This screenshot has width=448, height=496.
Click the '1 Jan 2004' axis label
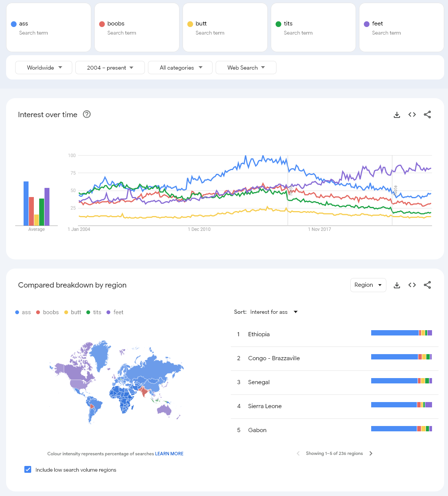79,229
